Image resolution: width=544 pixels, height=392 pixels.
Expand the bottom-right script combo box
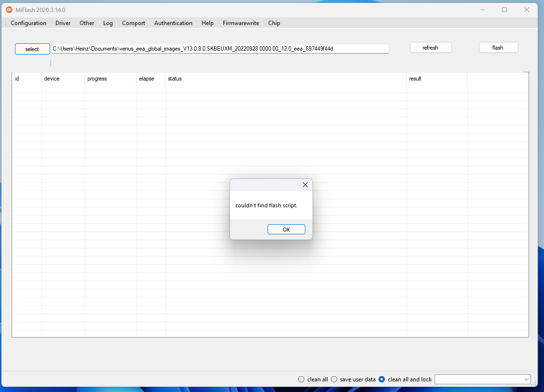pyautogui.click(x=526, y=379)
